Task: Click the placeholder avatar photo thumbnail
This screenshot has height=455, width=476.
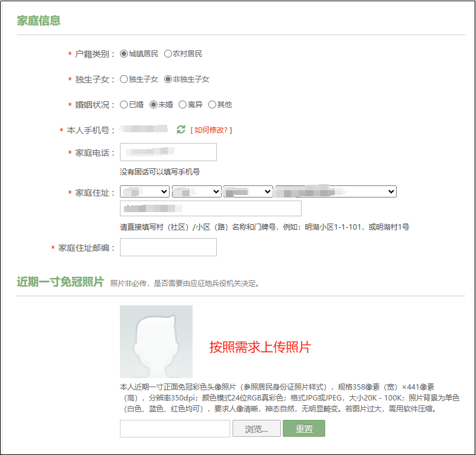Action: [156, 342]
